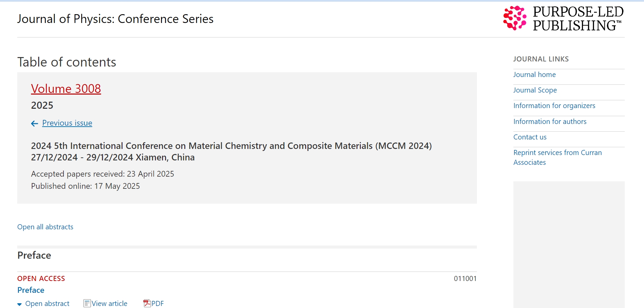
Task: Click the Journal of Physics: Conference Series title
Action: click(x=115, y=19)
